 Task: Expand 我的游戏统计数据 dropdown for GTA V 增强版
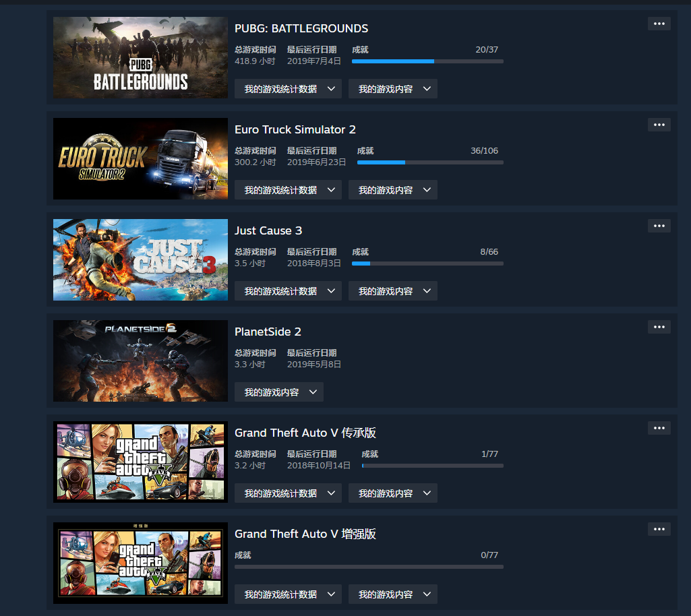click(288, 594)
